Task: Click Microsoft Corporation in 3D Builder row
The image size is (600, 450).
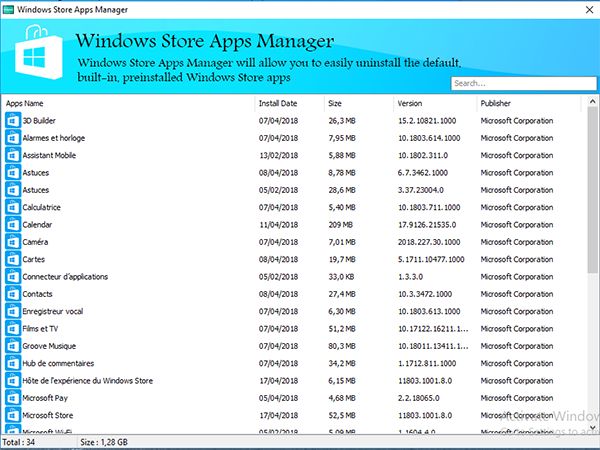Action: pos(517,121)
